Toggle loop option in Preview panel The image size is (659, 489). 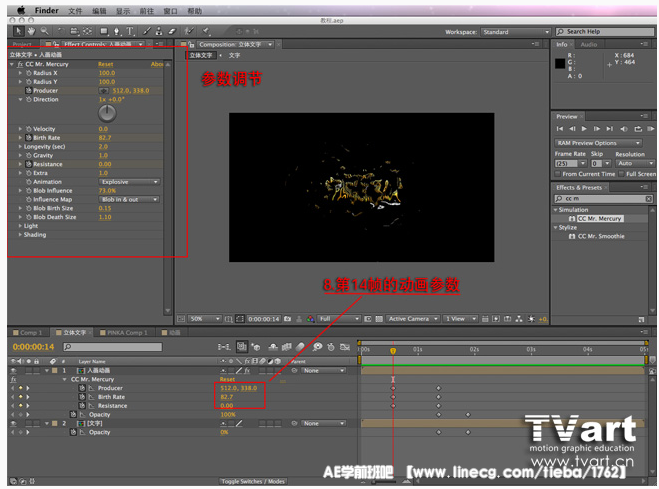tap(638, 129)
